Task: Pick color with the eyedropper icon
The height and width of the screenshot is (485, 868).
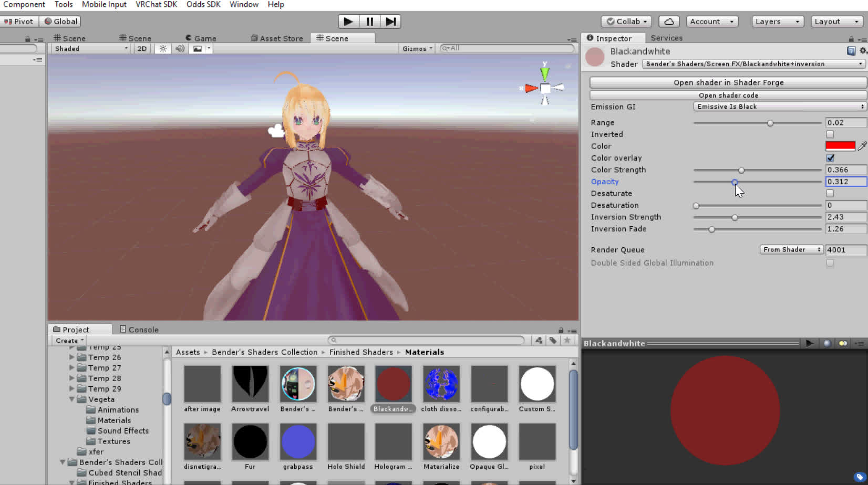Action: [862, 146]
